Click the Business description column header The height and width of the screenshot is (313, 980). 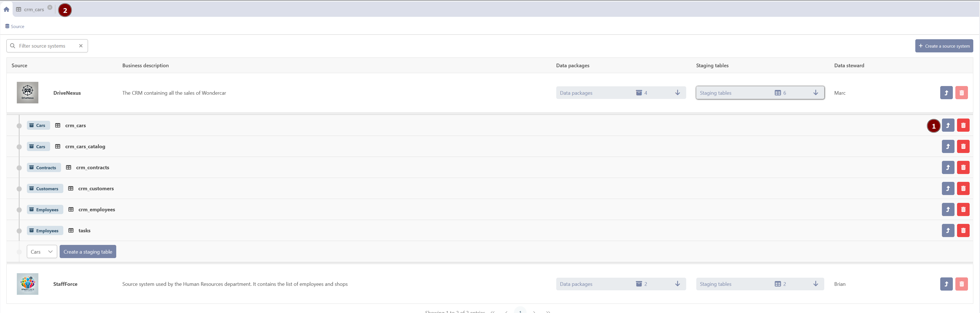click(x=145, y=66)
